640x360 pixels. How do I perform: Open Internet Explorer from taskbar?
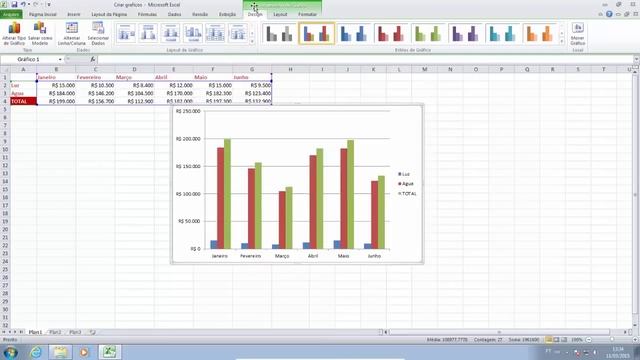point(36,352)
